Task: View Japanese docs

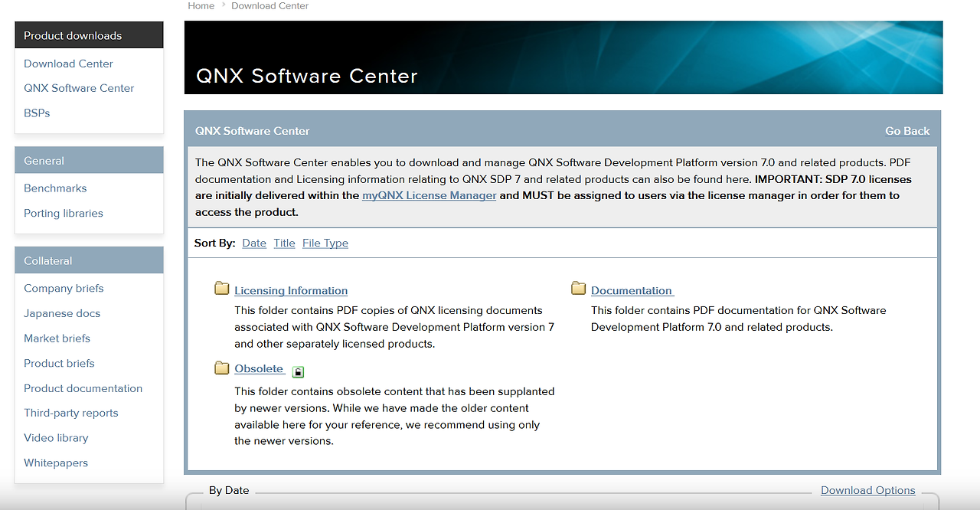Action: click(x=62, y=312)
